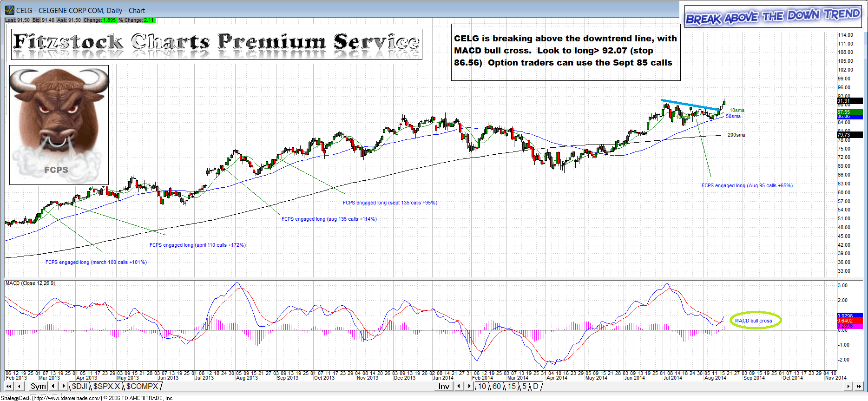Screen dimensions: 868x401
Task: Switch to the D daily interval tab
Action: (535, 387)
